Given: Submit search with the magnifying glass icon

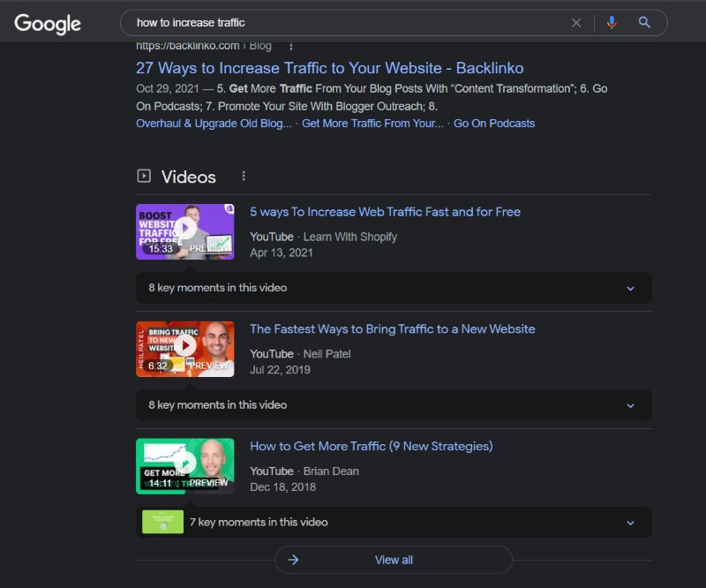Looking at the screenshot, I should [x=644, y=23].
